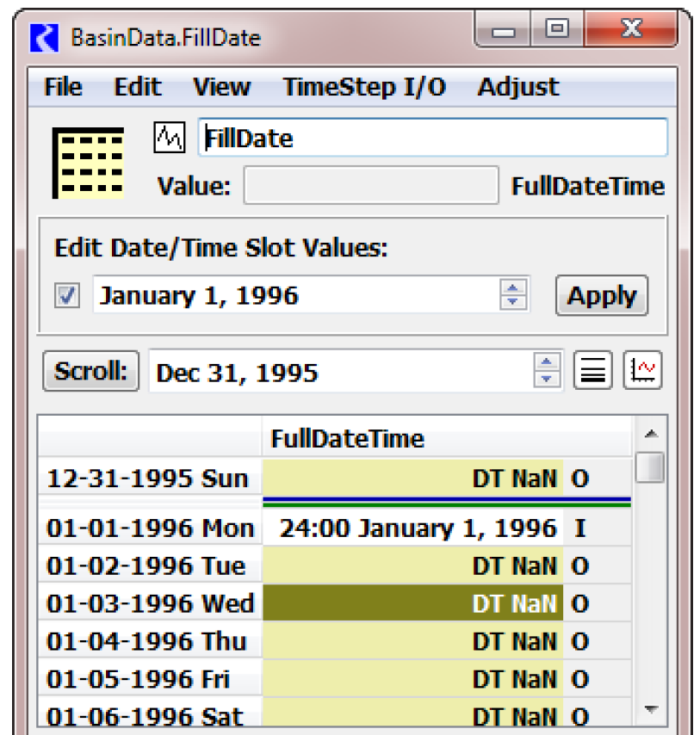This screenshot has height=735, width=700.
Task: Click the scrollbar down arrow in table
Action: tap(651, 710)
